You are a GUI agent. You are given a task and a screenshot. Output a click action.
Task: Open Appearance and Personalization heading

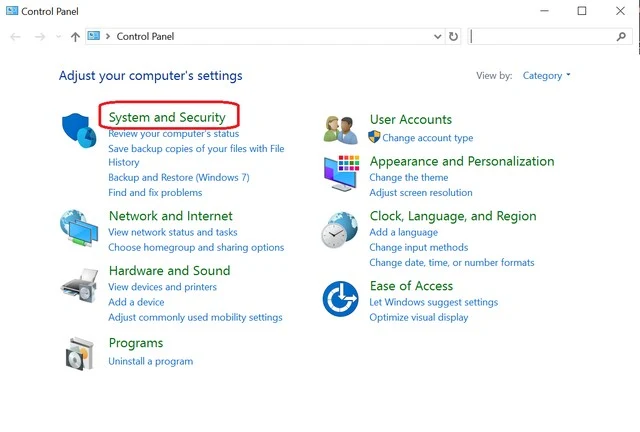click(x=462, y=161)
